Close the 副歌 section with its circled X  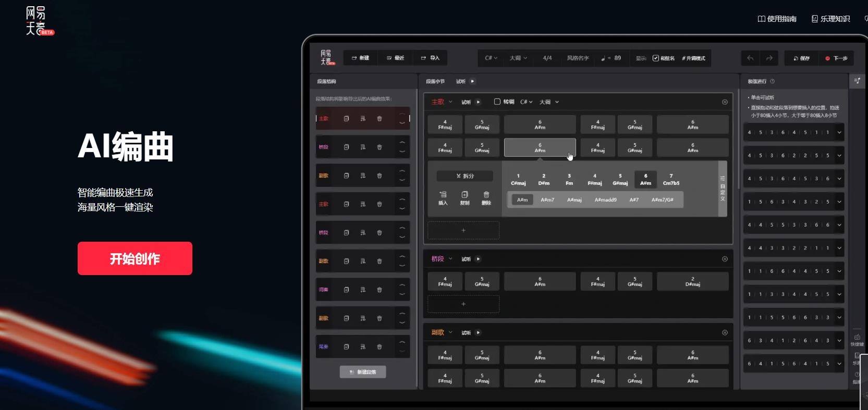tap(725, 332)
